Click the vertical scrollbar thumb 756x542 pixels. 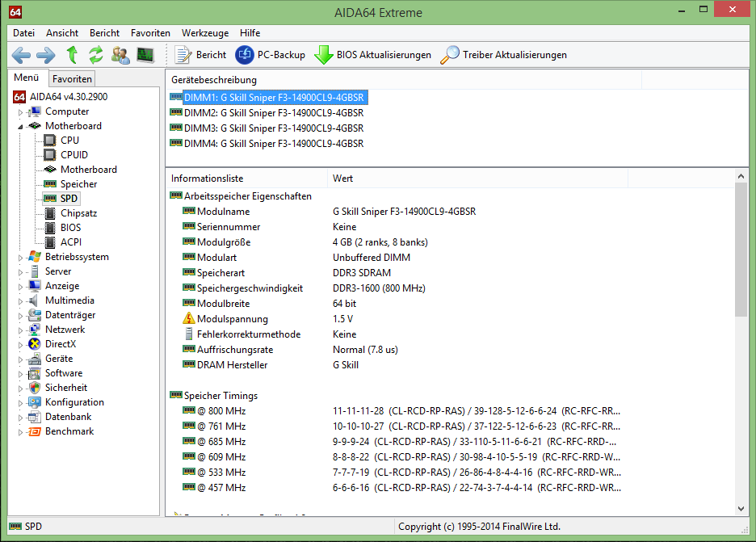[x=741, y=250]
